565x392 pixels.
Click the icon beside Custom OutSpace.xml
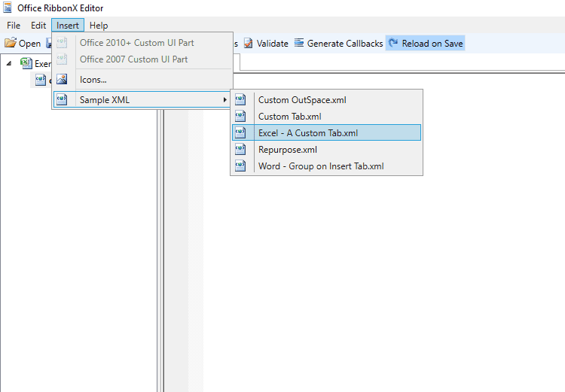click(x=240, y=100)
